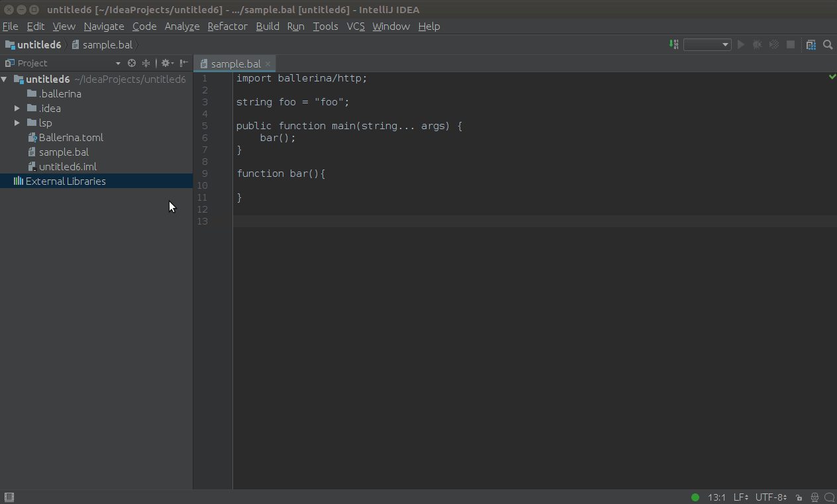Image resolution: width=837 pixels, height=504 pixels.
Task: Select the sample.bal editor tab
Action: point(235,64)
